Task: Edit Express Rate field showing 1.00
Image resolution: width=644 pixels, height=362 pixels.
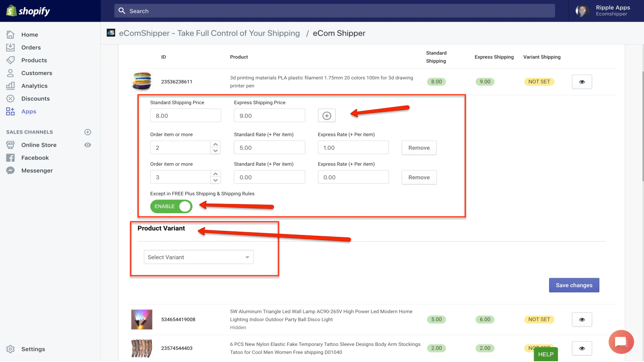Action: point(353,148)
